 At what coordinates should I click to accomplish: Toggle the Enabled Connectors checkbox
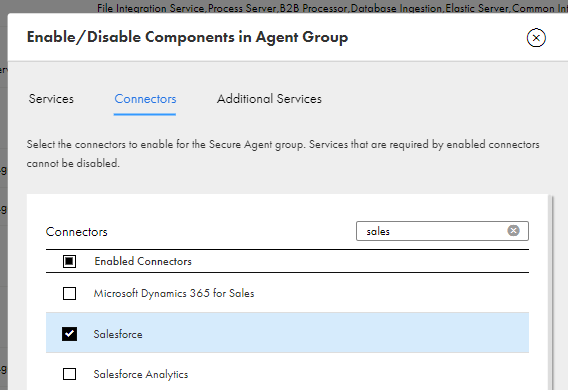69,261
